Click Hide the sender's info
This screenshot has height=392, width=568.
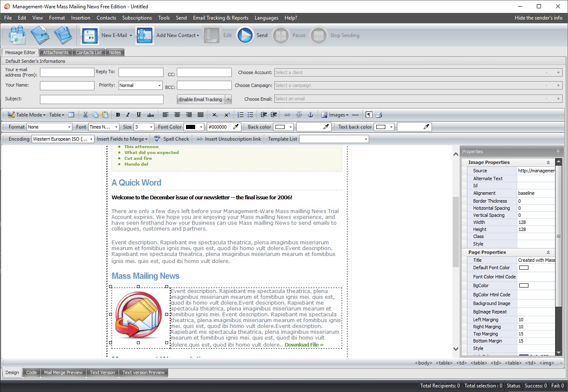coord(538,18)
